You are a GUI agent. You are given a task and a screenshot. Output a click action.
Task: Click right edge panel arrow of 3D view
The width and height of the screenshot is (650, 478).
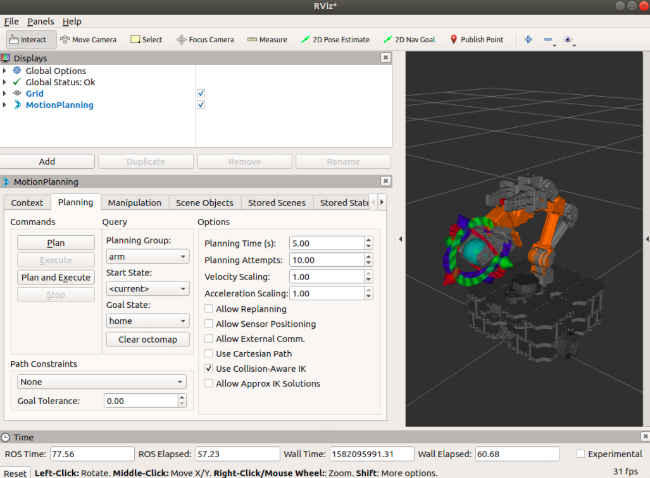coord(647,239)
